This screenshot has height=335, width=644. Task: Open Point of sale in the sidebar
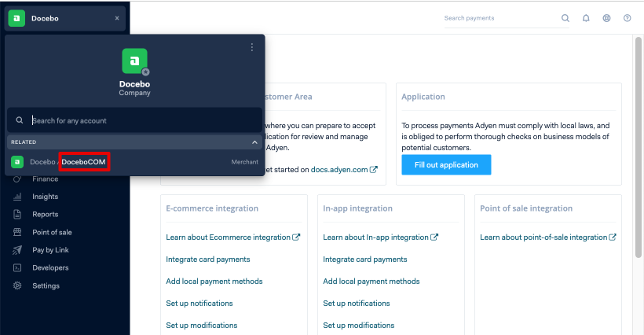52,232
